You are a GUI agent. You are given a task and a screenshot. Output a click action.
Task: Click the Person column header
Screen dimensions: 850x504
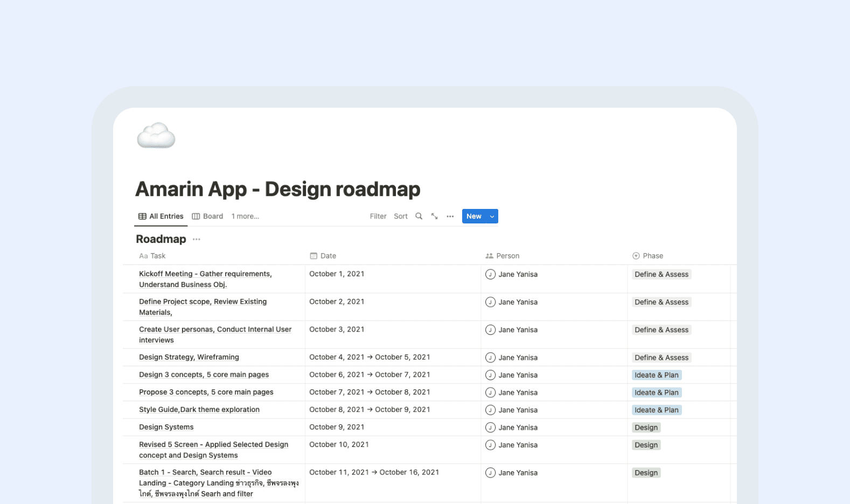[503, 256]
